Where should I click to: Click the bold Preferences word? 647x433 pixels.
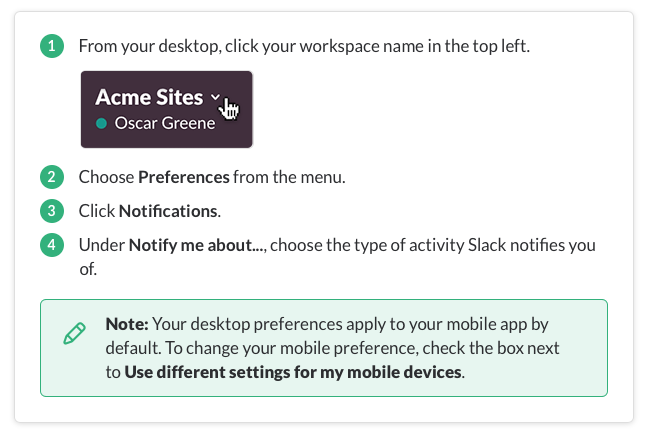pyautogui.click(x=184, y=177)
